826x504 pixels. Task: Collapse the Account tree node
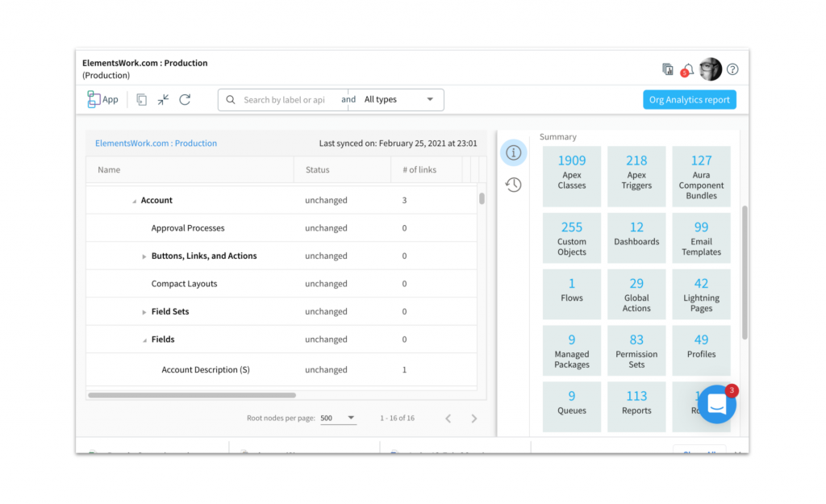pos(135,201)
